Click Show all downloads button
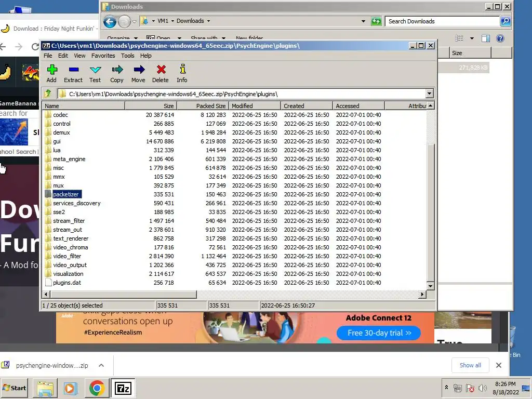The width and height of the screenshot is (532, 399). click(x=470, y=365)
